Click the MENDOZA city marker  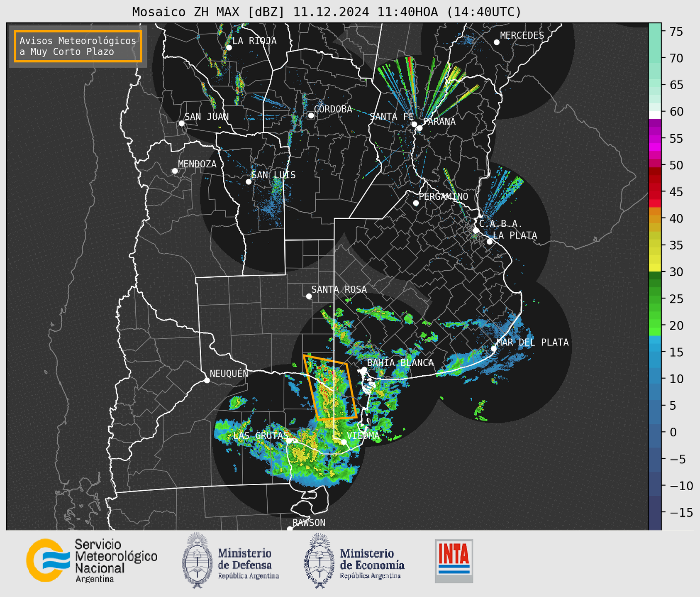[175, 171]
